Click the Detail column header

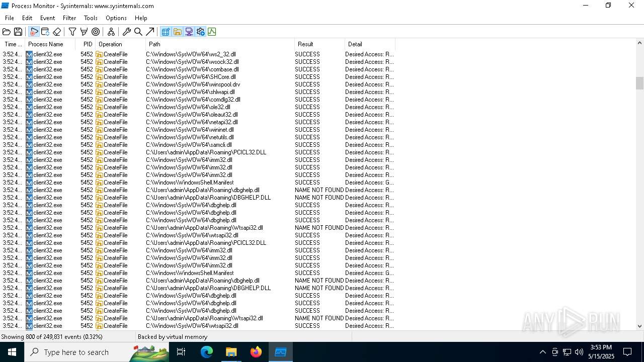[x=370, y=44]
